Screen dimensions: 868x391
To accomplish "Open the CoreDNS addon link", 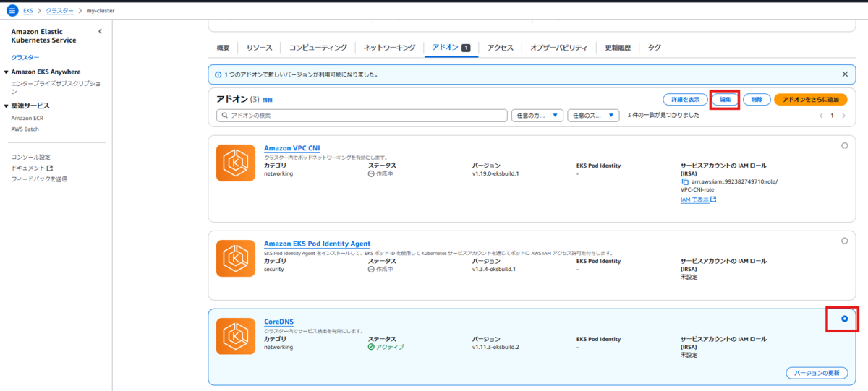I will (x=279, y=322).
